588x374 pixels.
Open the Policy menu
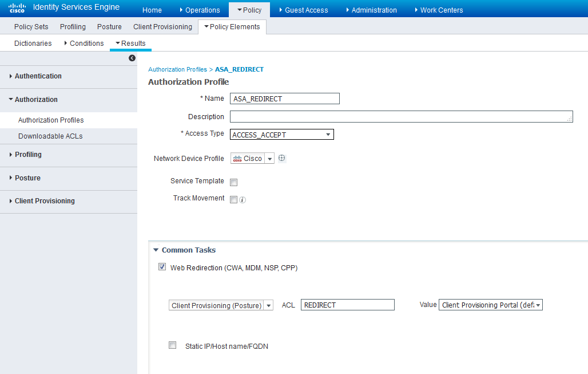tap(250, 10)
